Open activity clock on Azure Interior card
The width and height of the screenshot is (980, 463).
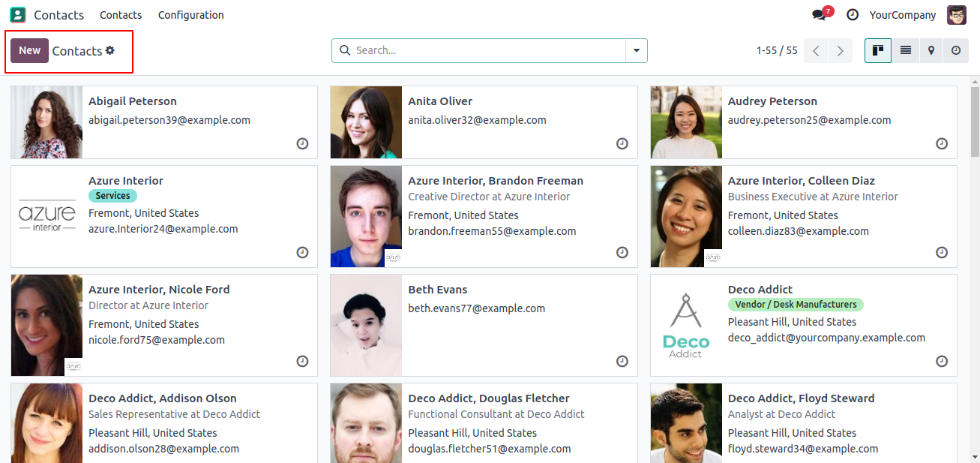point(302,252)
